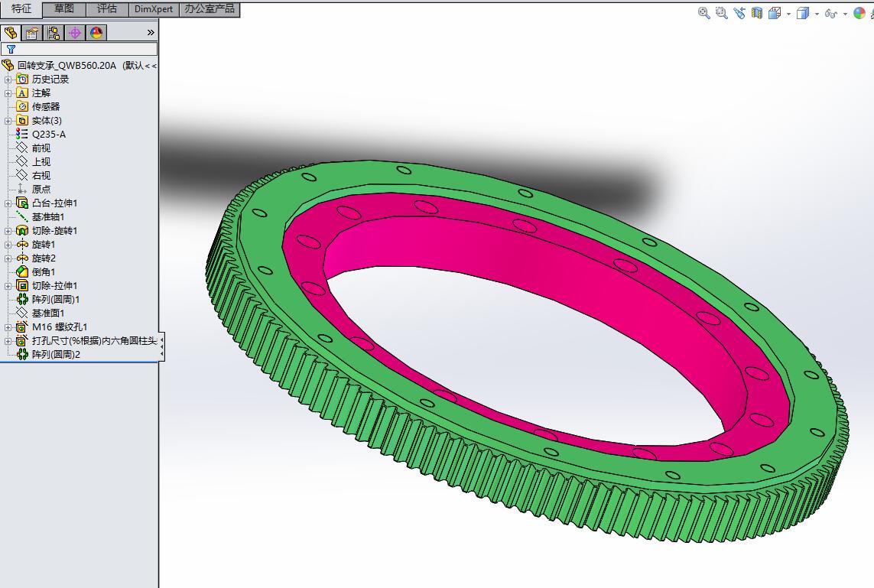Expand the 凸台-拉伸1 feature node

click(x=8, y=203)
